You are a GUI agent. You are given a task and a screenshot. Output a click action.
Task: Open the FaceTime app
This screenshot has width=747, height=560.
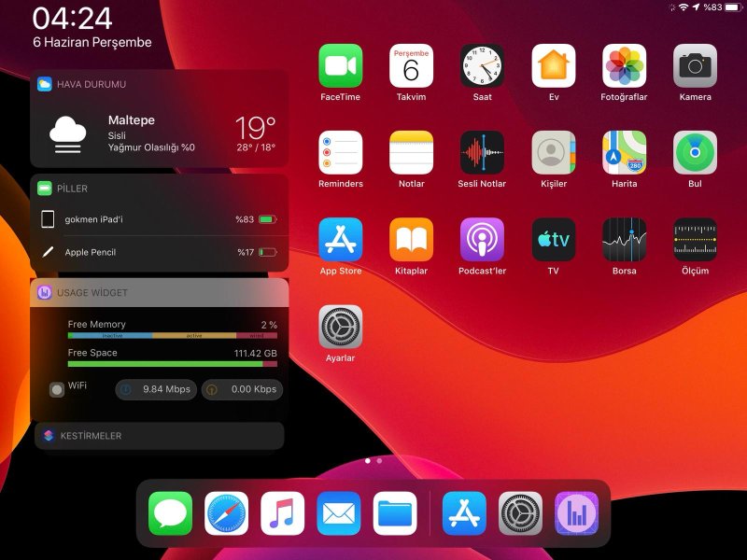[340, 66]
